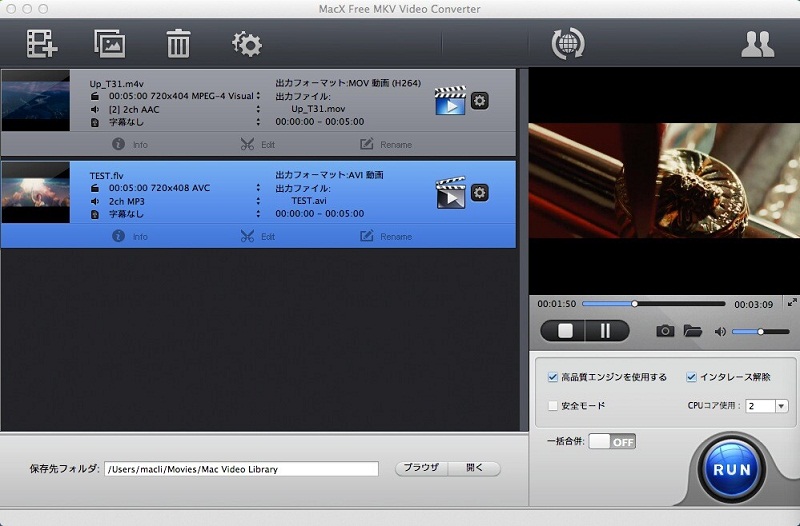Click the video preview area
The image size is (800, 526).
(x=664, y=181)
